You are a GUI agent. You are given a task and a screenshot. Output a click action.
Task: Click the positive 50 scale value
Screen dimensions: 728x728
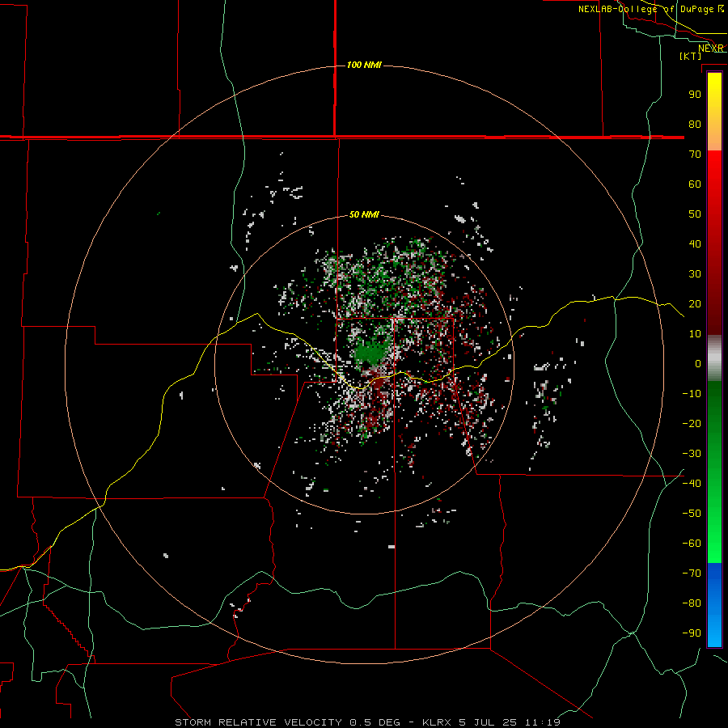click(x=695, y=214)
